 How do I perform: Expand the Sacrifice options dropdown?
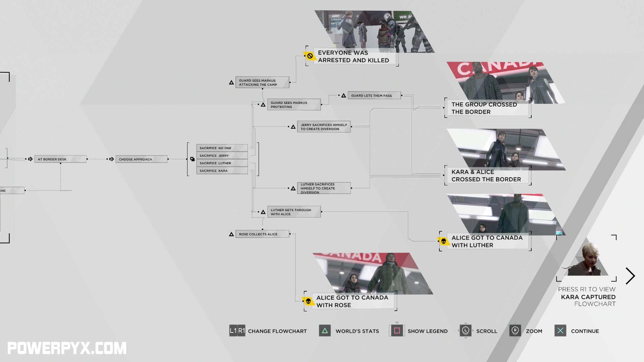click(x=192, y=159)
